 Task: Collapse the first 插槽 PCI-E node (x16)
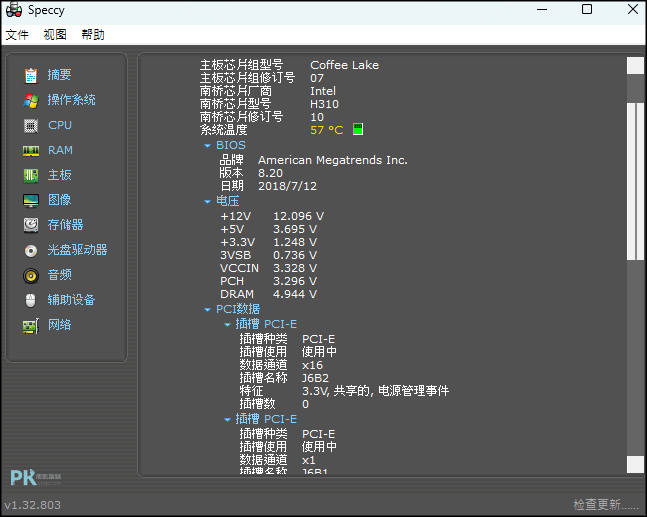tap(227, 325)
